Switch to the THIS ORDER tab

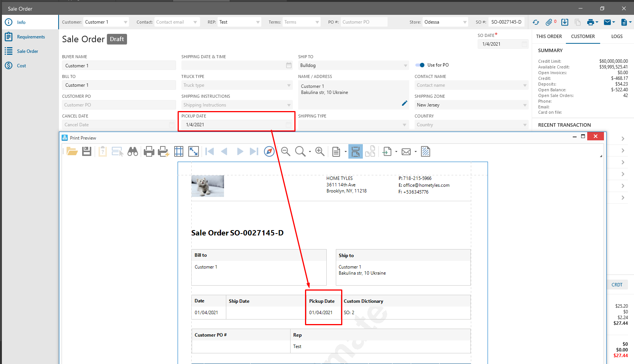point(549,37)
